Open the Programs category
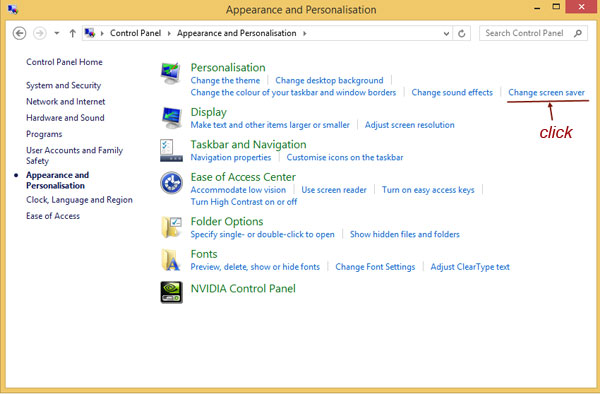The height and width of the screenshot is (394, 600). 44,134
